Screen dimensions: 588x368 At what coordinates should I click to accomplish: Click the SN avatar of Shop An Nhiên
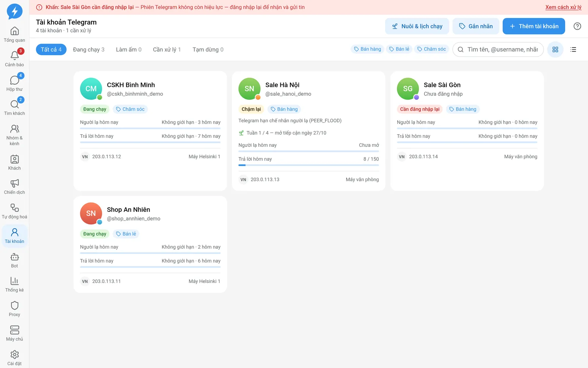click(x=91, y=213)
